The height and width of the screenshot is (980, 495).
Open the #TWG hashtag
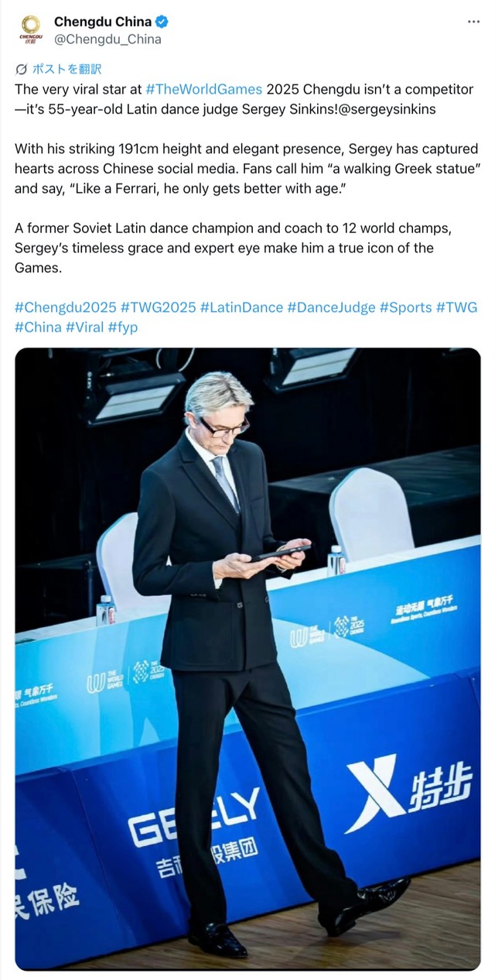click(x=456, y=307)
